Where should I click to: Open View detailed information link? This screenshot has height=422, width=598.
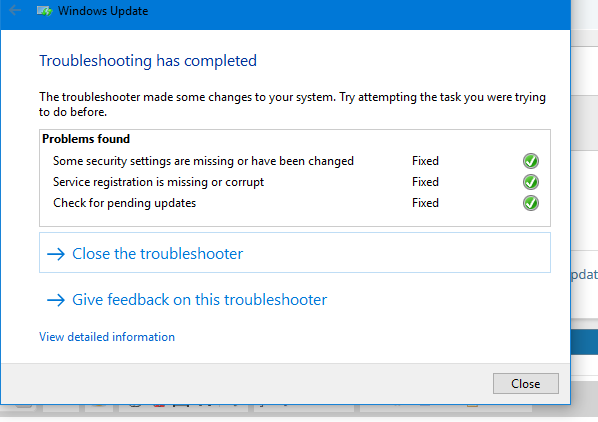point(107,337)
